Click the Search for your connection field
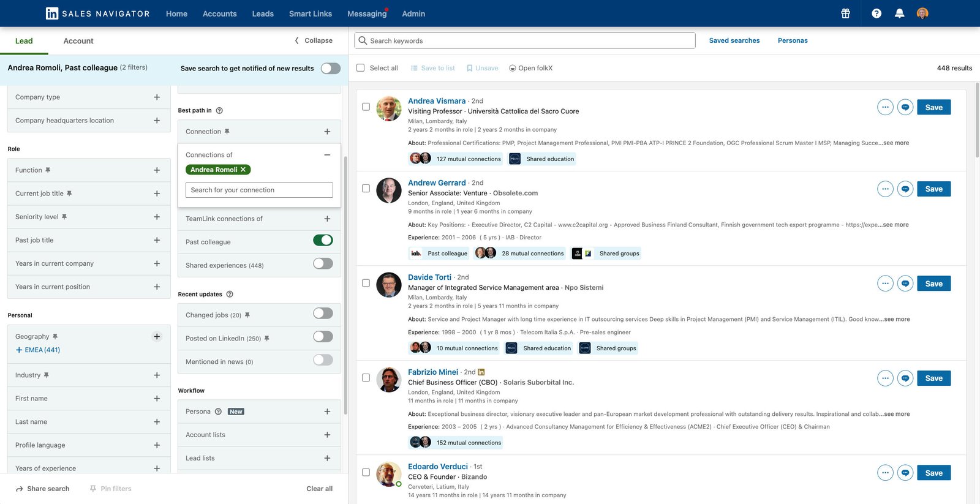This screenshot has width=980, height=504. tap(259, 190)
